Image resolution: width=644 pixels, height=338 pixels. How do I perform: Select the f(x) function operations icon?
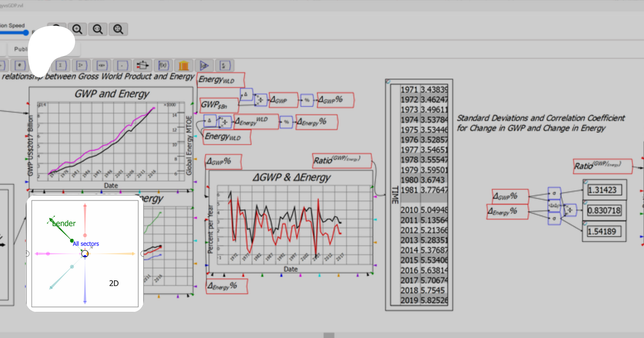click(163, 65)
